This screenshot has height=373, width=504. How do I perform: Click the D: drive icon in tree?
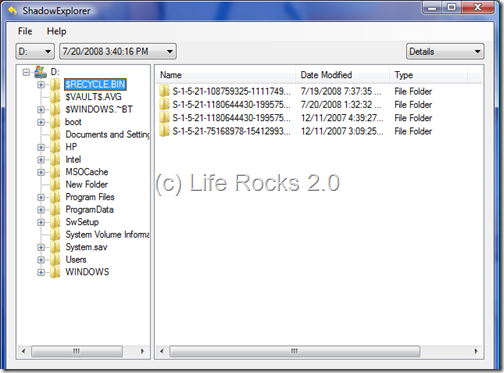(40, 72)
